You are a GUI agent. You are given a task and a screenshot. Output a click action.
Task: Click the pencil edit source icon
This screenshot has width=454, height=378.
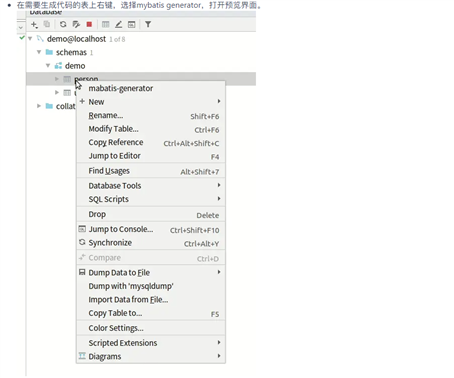[119, 24]
